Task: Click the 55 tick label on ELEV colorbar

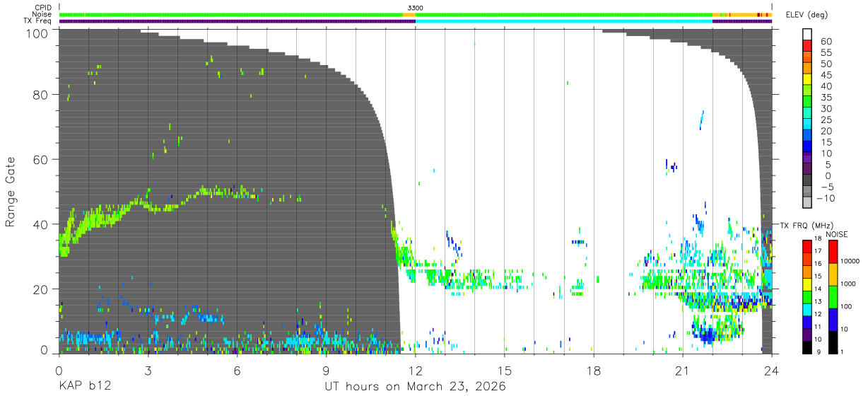Action: [825, 52]
